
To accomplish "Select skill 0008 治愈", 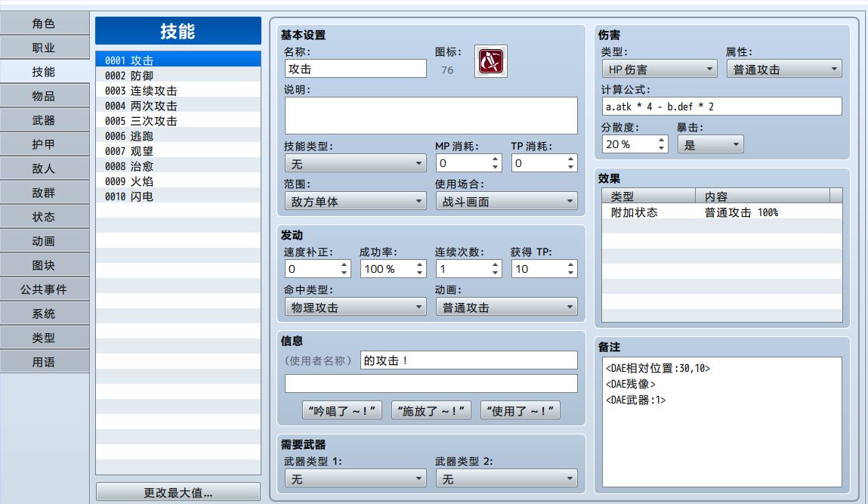I will coord(178,166).
